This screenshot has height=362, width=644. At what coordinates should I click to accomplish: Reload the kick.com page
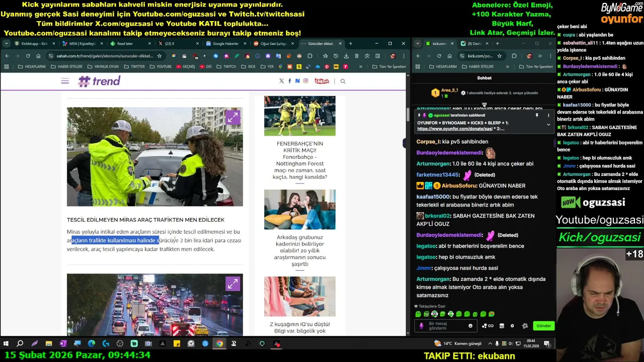(439, 56)
